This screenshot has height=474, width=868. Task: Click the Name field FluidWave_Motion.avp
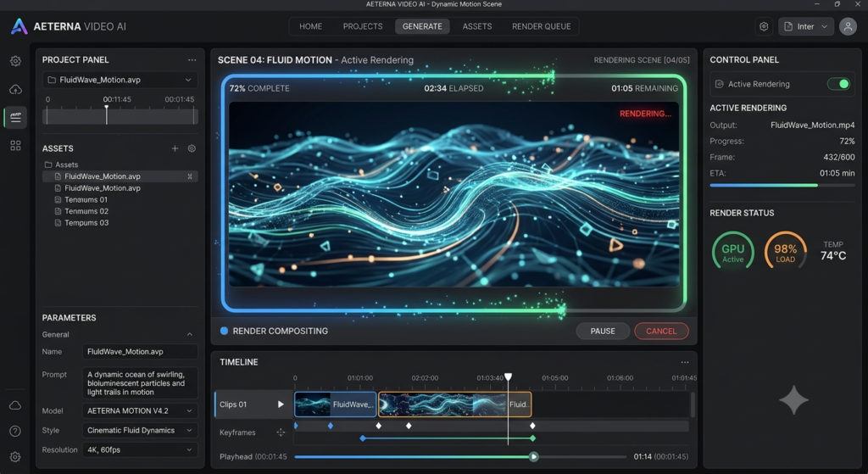click(x=140, y=352)
